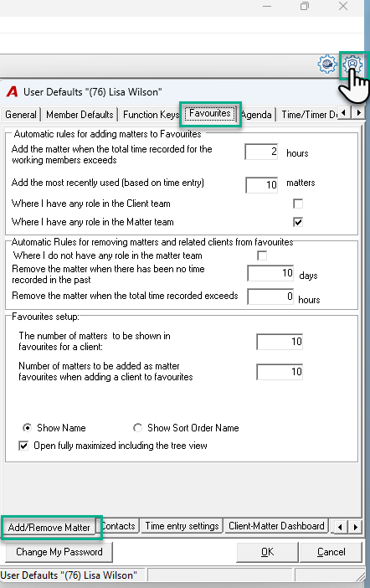
Task: Click status bar text User Defaults "(76) Lisa Wilson"
Action: click(x=69, y=575)
